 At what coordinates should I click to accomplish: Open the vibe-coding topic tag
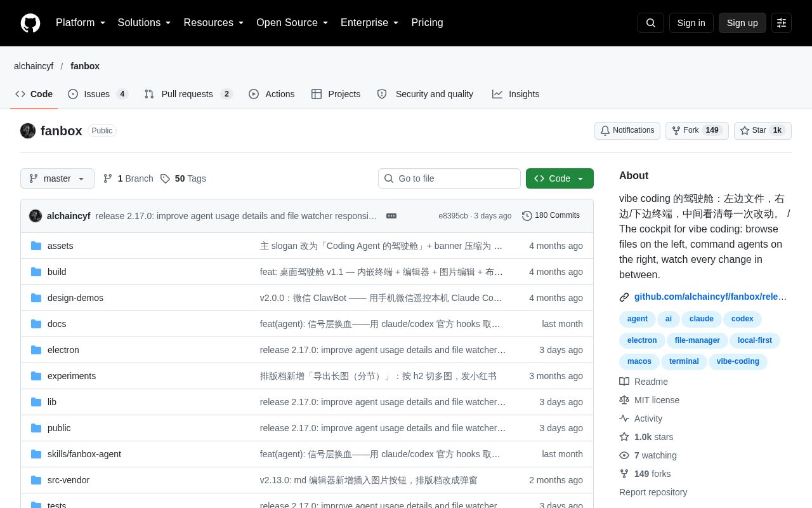pyautogui.click(x=738, y=361)
